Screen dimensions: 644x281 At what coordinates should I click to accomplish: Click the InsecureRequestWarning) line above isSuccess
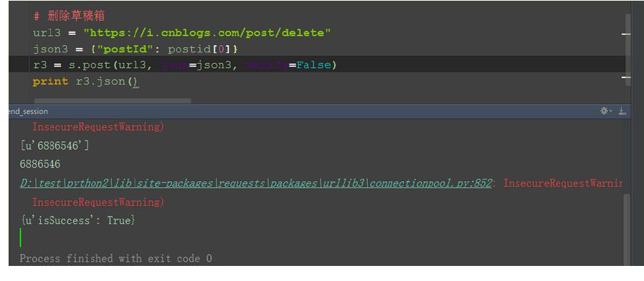(98, 202)
